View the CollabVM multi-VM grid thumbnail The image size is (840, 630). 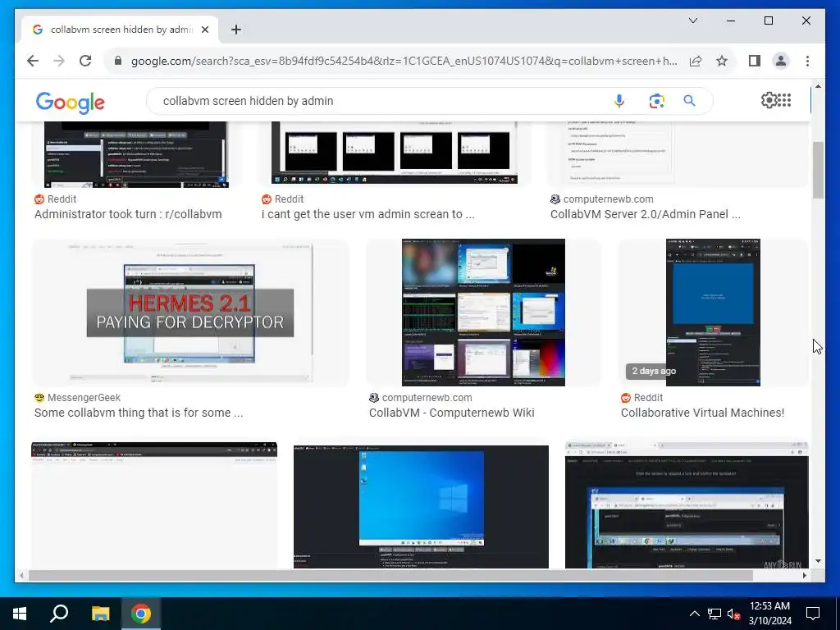483,313
